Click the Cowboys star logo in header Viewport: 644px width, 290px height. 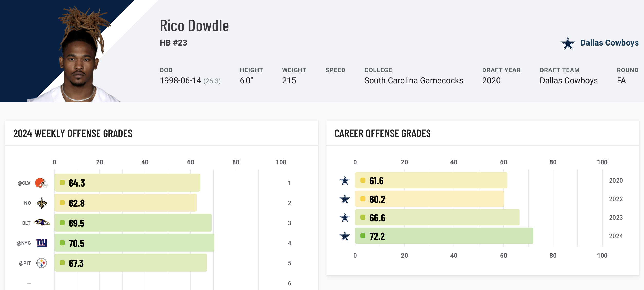click(568, 43)
